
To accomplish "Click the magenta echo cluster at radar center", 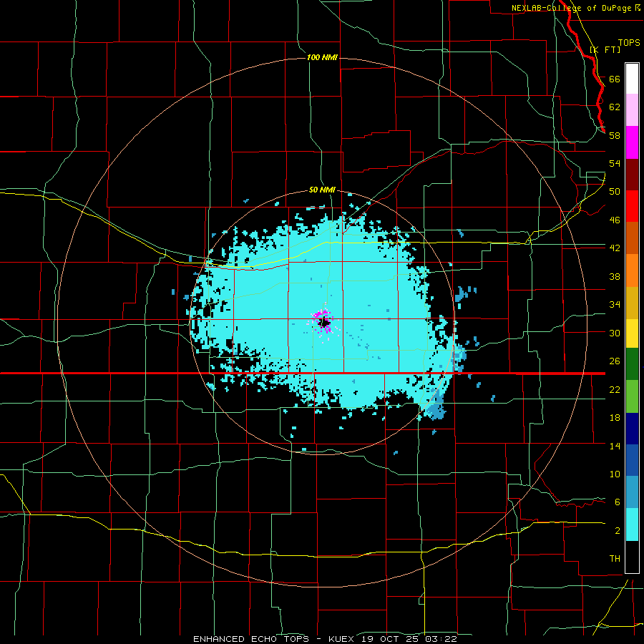I will click(323, 321).
